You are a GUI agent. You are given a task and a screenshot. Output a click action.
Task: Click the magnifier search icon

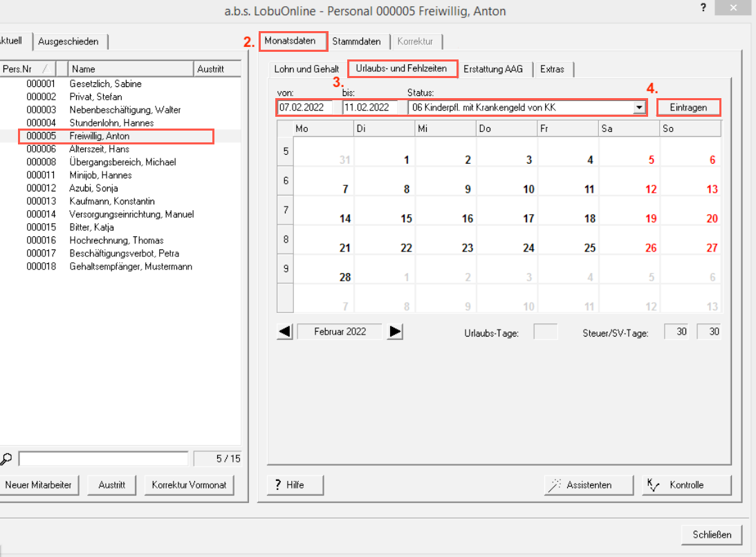pos(6,459)
